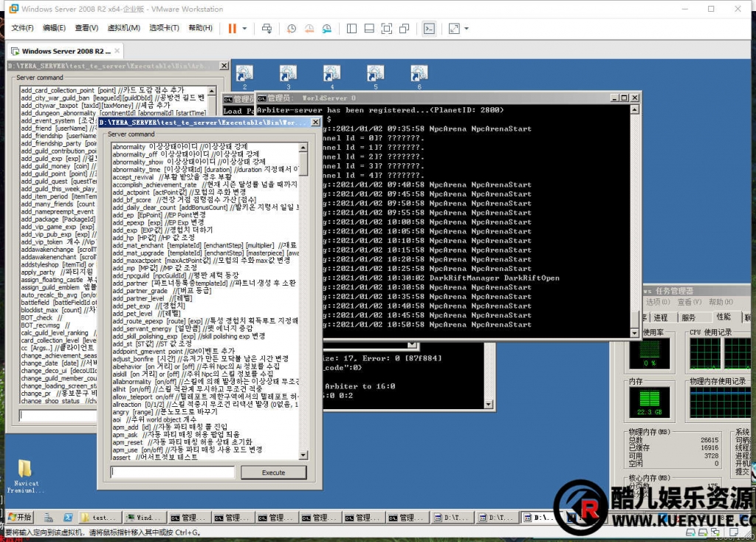Open the 虚拟机(M) menu
The image size is (756, 542).
point(123,28)
